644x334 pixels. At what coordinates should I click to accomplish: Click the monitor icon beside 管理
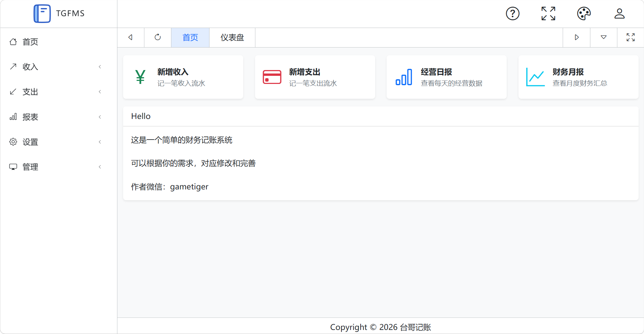[13, 167]
